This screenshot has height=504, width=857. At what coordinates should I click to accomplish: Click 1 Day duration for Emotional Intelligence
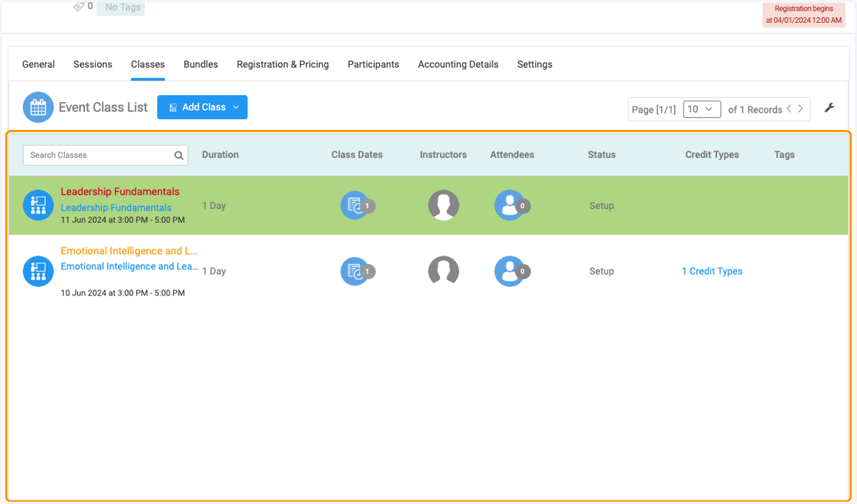coord(214,271)
